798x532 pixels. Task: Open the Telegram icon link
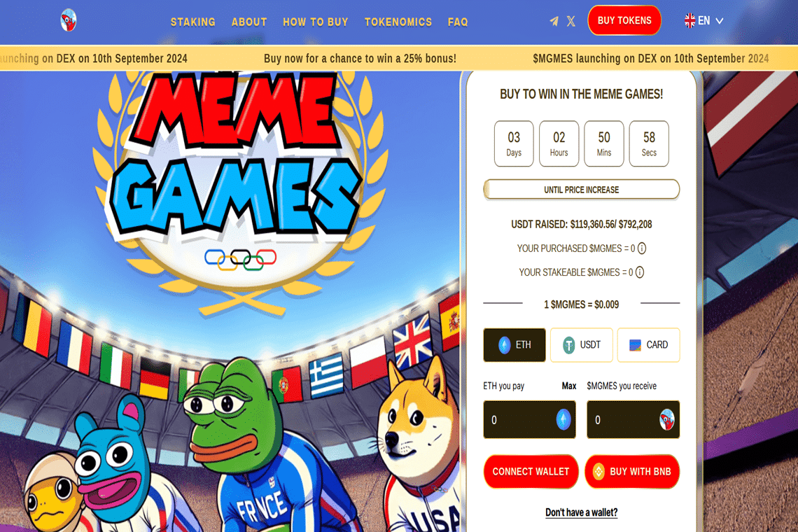pos(554,22)
